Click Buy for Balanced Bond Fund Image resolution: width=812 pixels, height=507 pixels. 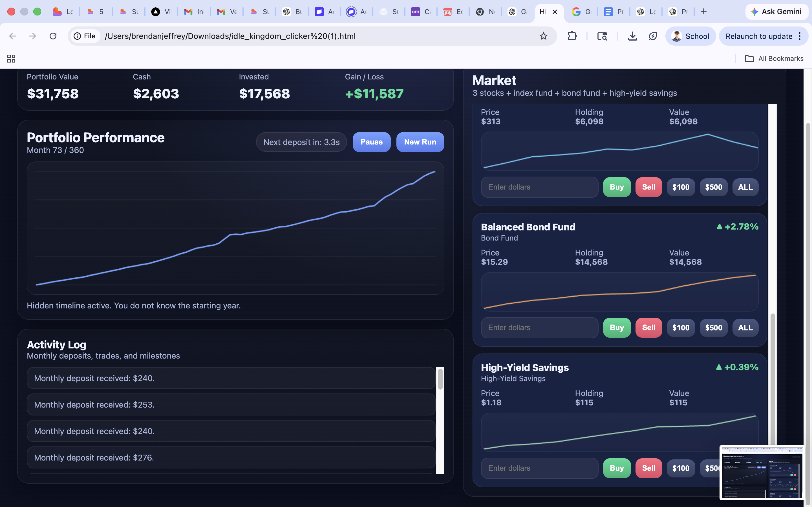point(616,328)
